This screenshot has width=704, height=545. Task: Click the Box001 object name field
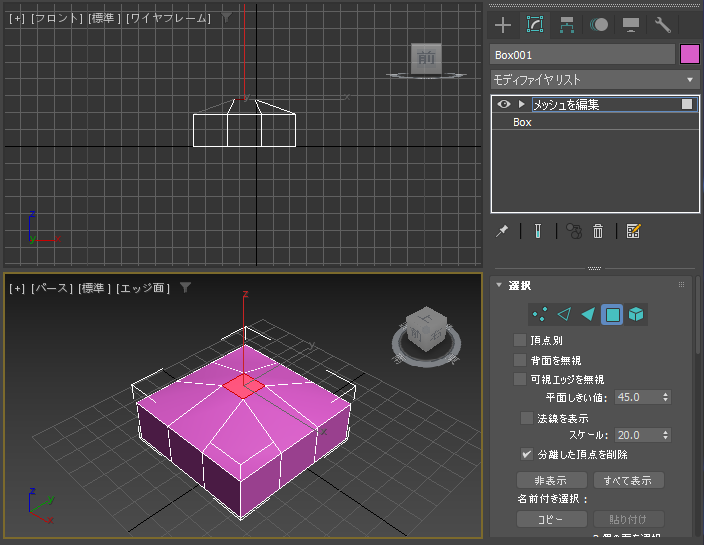582,55
